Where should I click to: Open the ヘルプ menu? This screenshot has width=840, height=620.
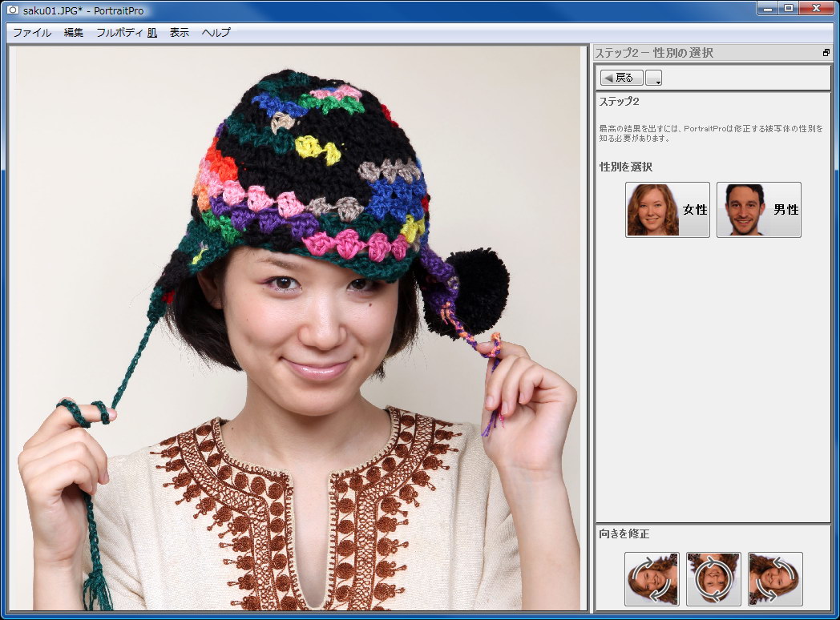coord(216,33)
